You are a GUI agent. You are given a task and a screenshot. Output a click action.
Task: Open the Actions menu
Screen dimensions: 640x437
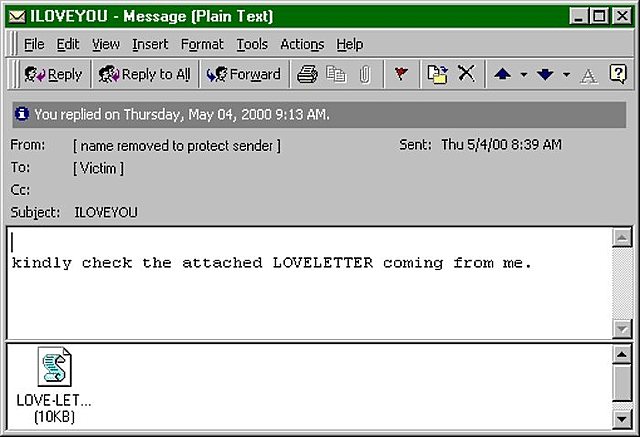[302, 44]
